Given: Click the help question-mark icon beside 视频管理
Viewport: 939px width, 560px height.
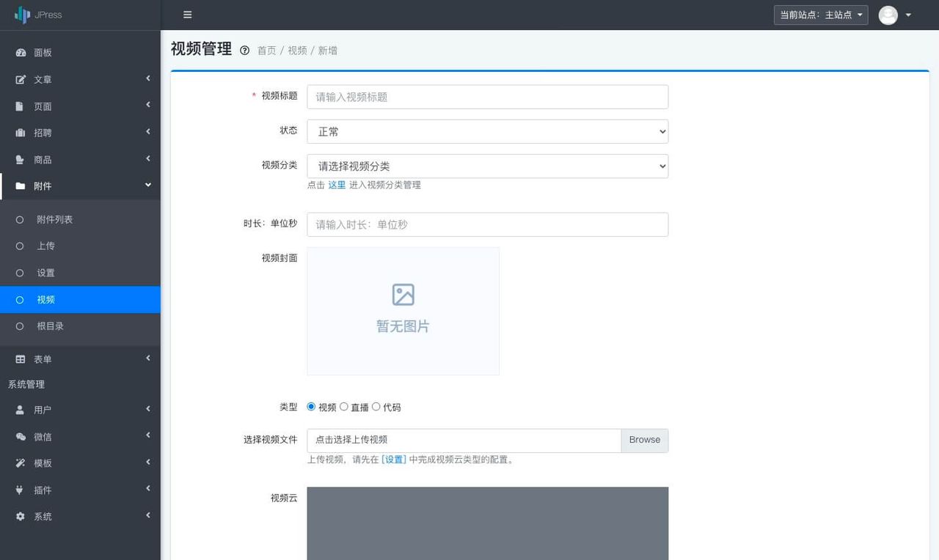Looking at the screenshot, I should [244, 50].
